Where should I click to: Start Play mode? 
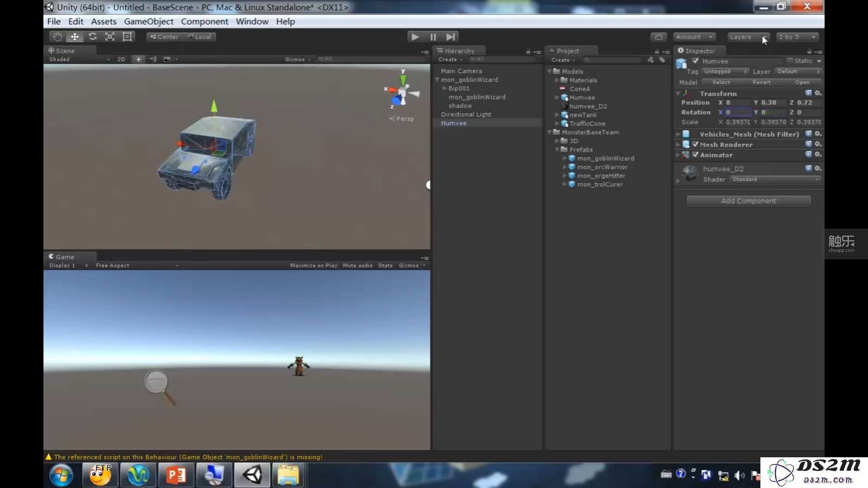click(415, 37)
